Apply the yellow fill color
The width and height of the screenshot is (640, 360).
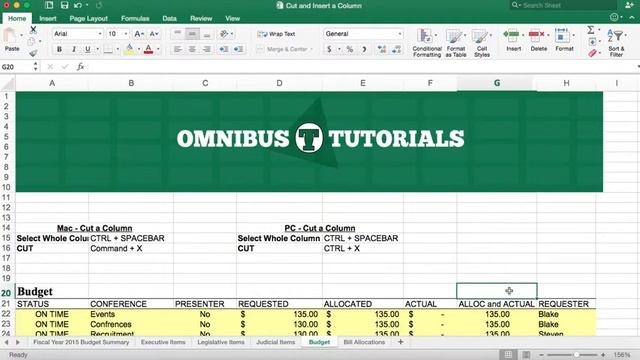(x=129, y=49)
